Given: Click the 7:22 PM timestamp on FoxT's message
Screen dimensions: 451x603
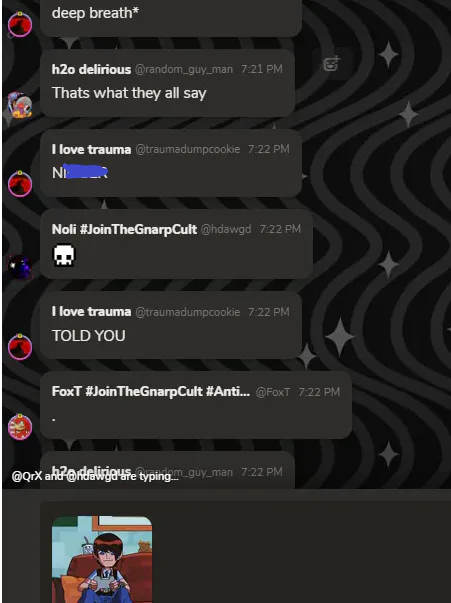Looking at the screenshot, I should [x=319, y=392].
